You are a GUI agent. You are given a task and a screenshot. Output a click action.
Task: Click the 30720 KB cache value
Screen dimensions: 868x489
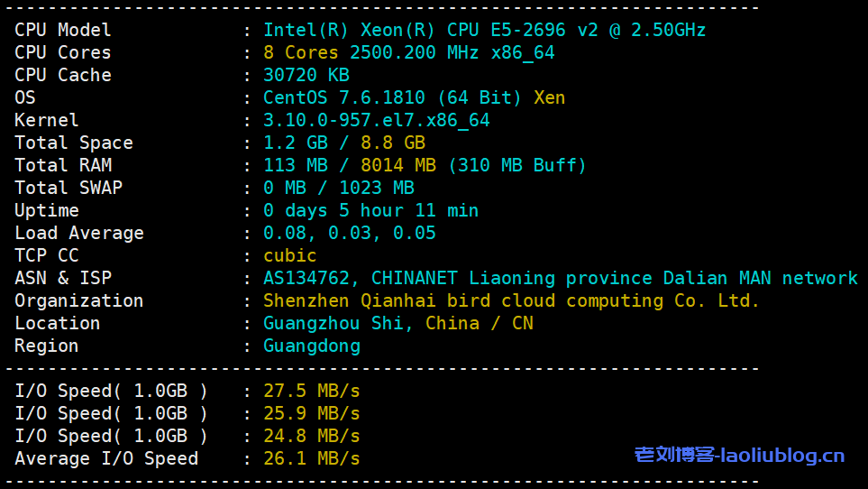point(306,75)
